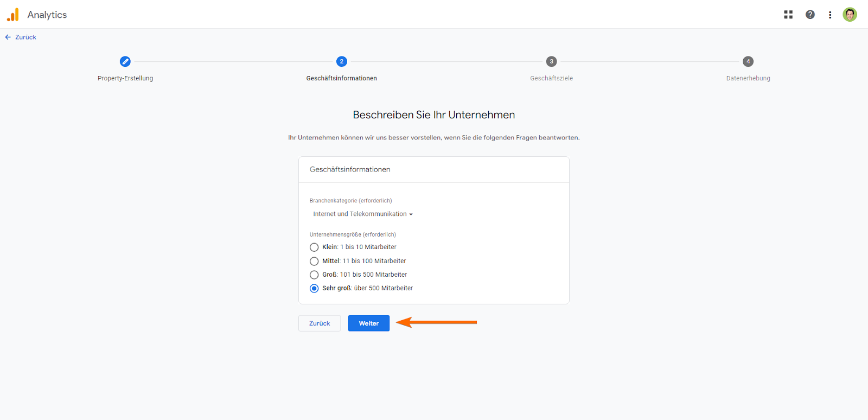Screen dimensions: 868x420
Task: Open the Branchenkategorie dropdown
Action: [360, 214]
